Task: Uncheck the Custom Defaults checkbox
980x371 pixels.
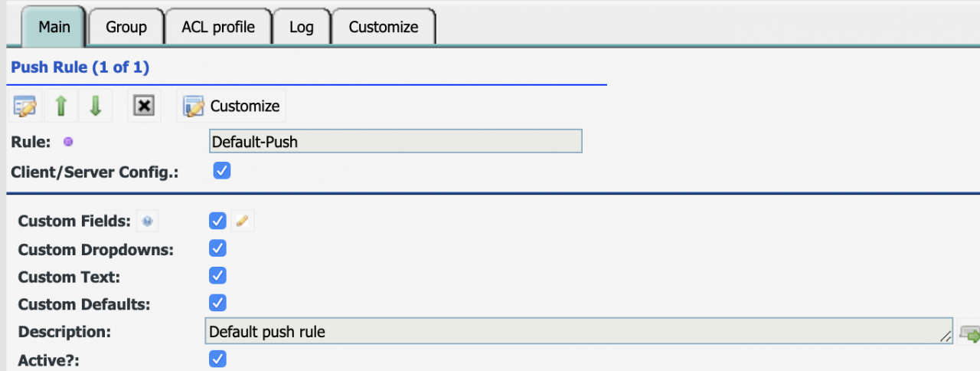Action: click(217, 302)
